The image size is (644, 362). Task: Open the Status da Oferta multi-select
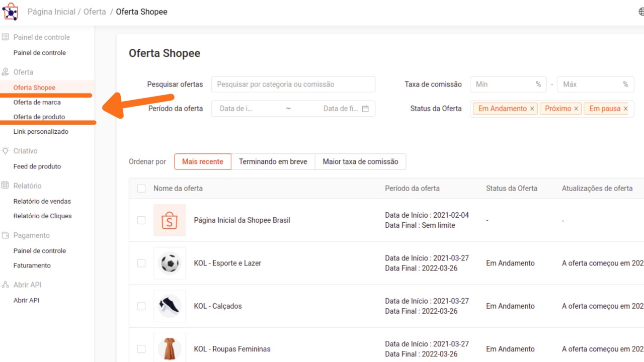pyautogui.click(x=552, y=109)
